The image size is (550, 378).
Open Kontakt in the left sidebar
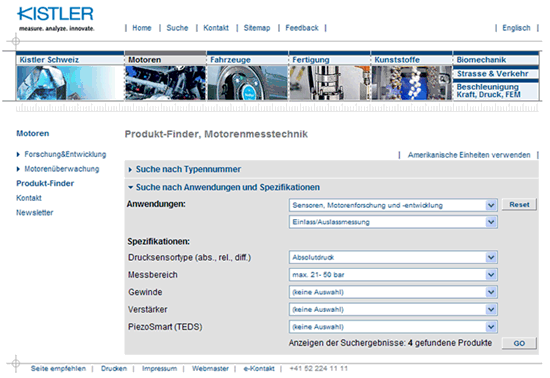pos(29,198)
